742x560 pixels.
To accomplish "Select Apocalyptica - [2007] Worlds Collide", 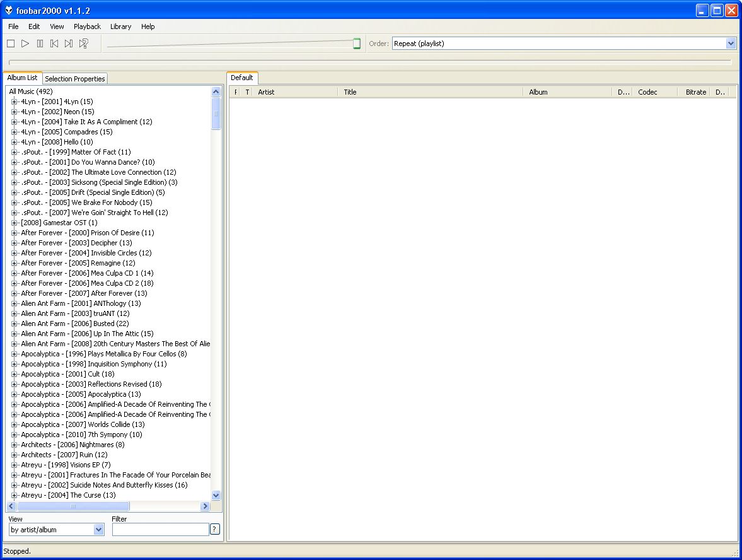I will (83, 424).
